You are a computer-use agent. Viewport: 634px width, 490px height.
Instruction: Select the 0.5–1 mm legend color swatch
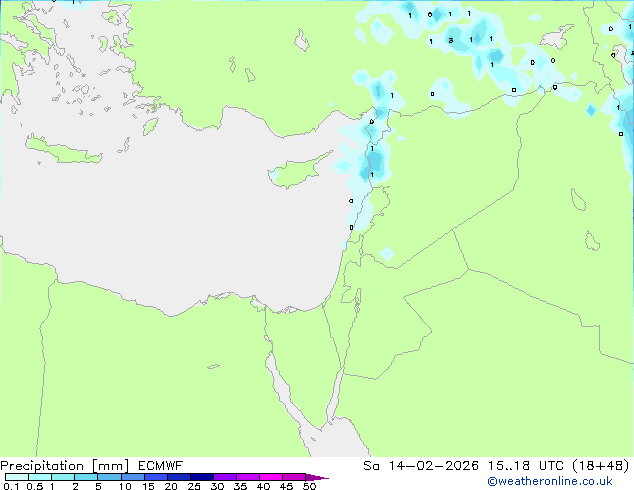coord(40,477)
